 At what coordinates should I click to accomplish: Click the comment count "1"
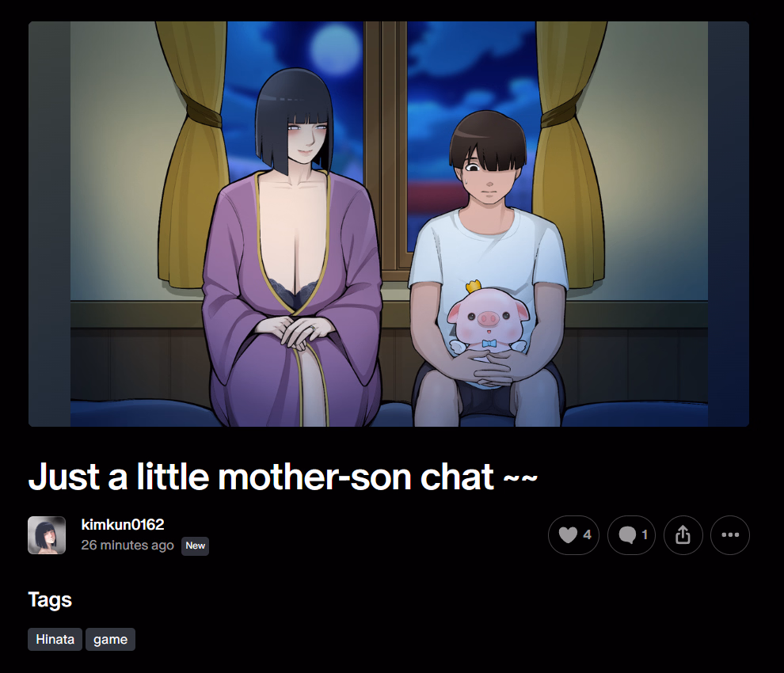(x=645, y=534)
